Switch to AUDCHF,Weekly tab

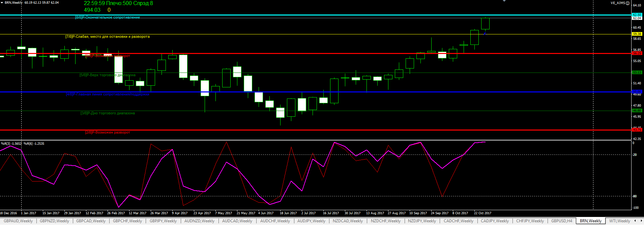coord(275,221)
